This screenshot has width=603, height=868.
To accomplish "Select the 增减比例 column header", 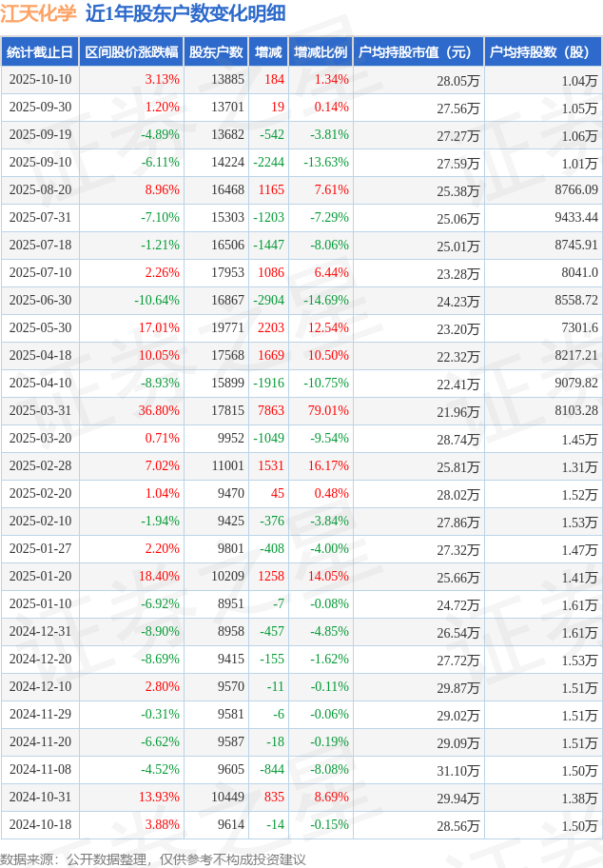I will (321, 52).
